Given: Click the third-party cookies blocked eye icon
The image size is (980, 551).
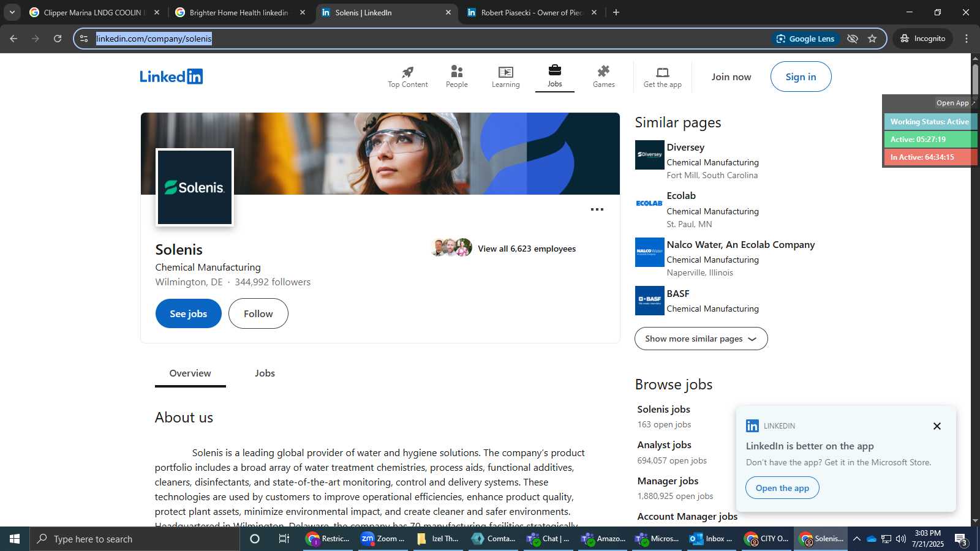Looking at the screenshot, I should (852, 39).
